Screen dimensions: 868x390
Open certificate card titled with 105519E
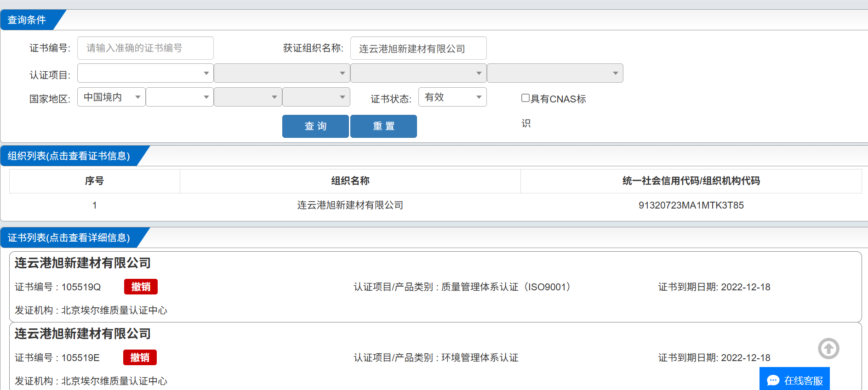[435, 356]
